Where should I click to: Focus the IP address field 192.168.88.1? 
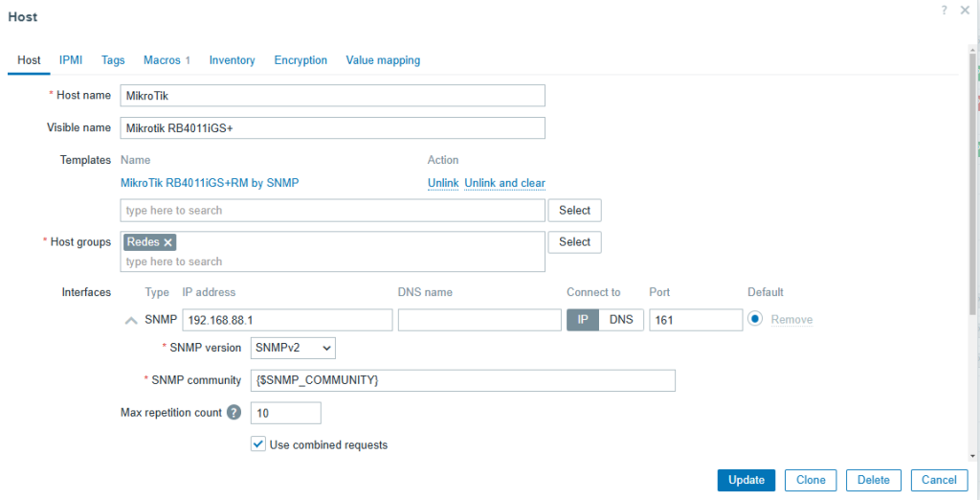pyautogui.click(x=287, y=320)
